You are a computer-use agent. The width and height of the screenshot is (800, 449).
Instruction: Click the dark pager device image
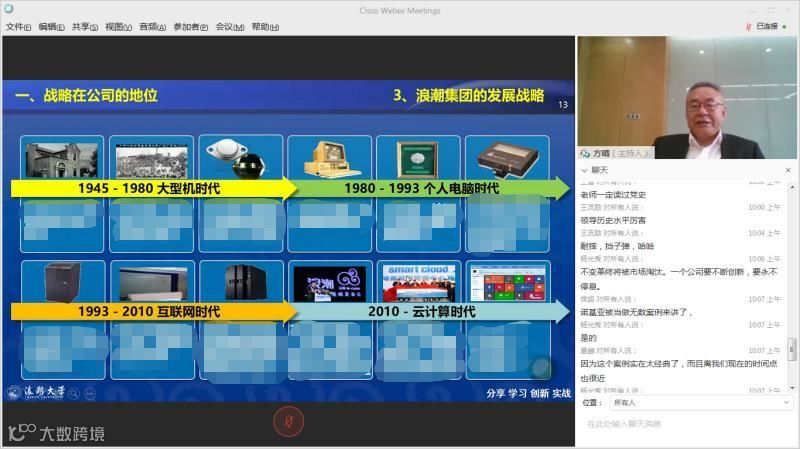[x=507, y=160]
